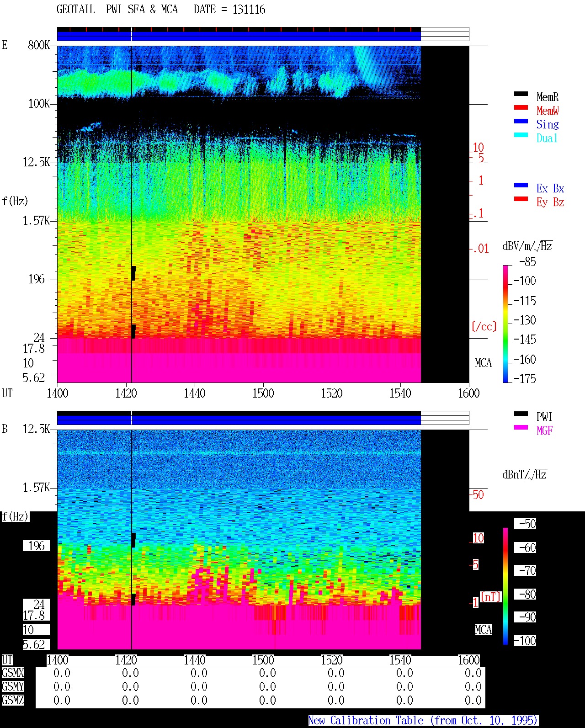
Task: Click the PWI legend label
Action: pos(544,417)
